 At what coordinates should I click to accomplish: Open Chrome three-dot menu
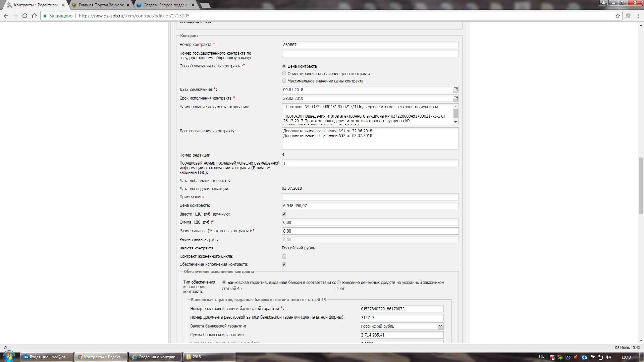[638, 16]
